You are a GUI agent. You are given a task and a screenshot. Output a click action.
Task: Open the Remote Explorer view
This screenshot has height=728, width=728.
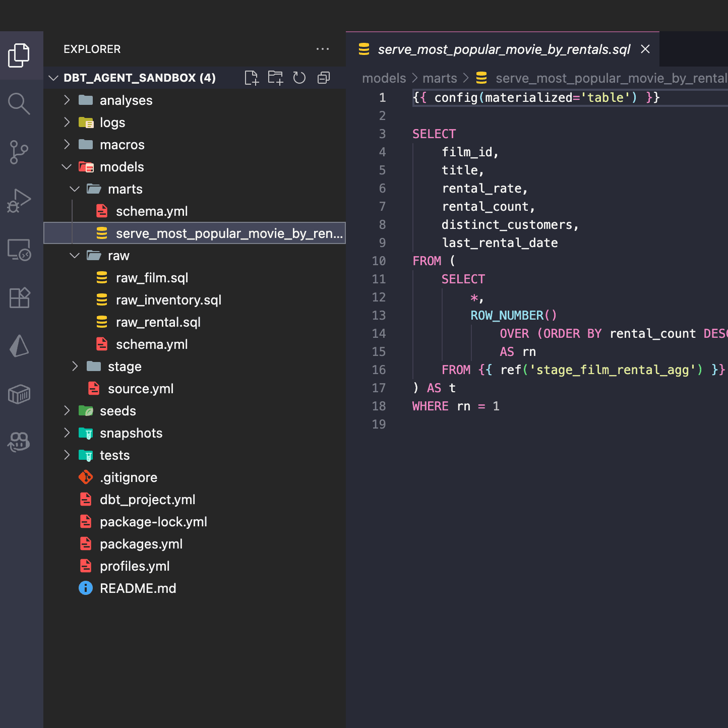[19, 250]
